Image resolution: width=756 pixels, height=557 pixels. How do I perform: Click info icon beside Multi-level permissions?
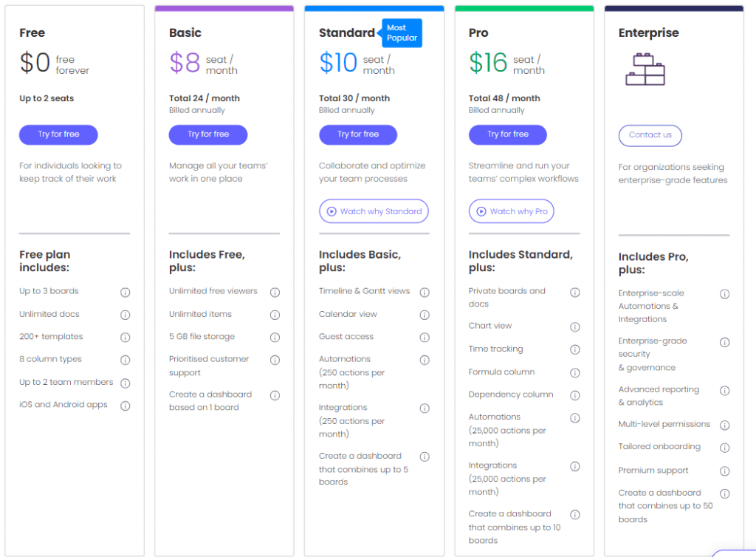tap(725, 426)
